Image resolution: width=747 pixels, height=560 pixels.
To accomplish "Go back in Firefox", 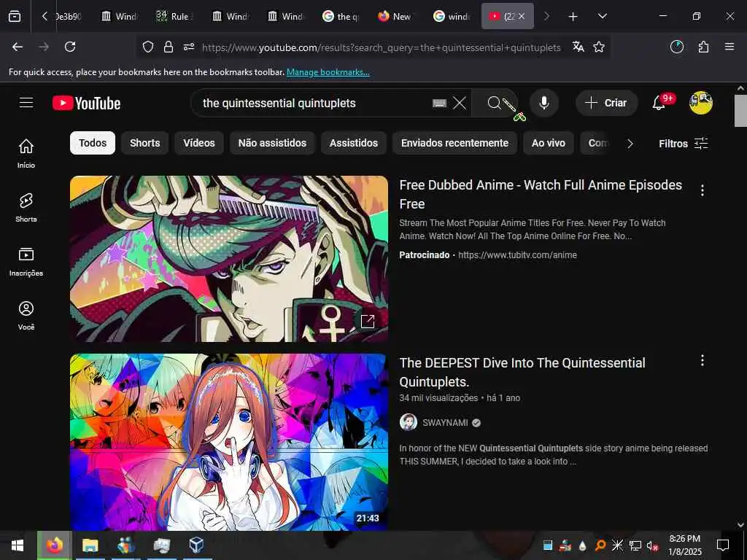I will (x=18, y=47).
